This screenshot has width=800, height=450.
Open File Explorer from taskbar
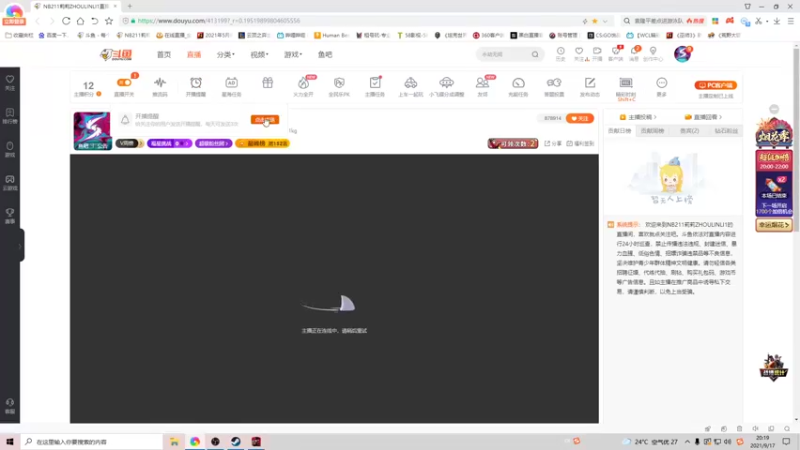coord(174,442)
